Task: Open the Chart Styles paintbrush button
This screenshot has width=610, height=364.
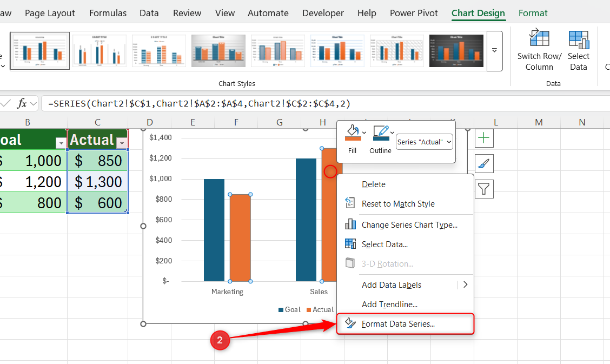Action: (x=484, y=164)
